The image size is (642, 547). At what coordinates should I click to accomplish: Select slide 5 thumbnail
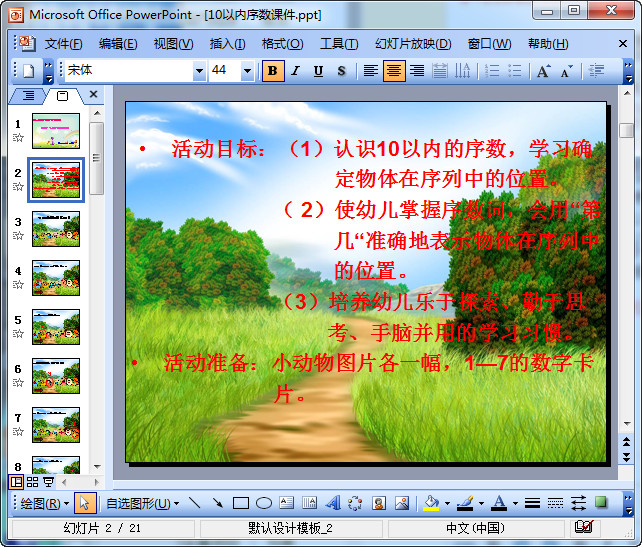coord(56,327)
